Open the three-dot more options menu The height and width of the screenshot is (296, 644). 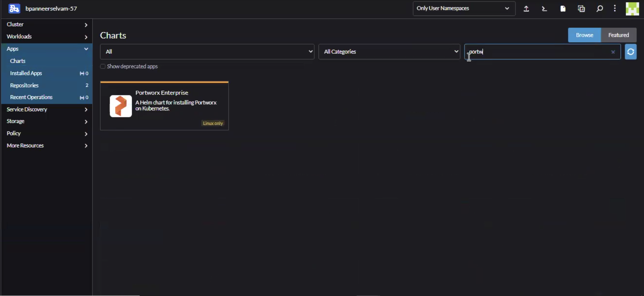click(x=615, y=9)
